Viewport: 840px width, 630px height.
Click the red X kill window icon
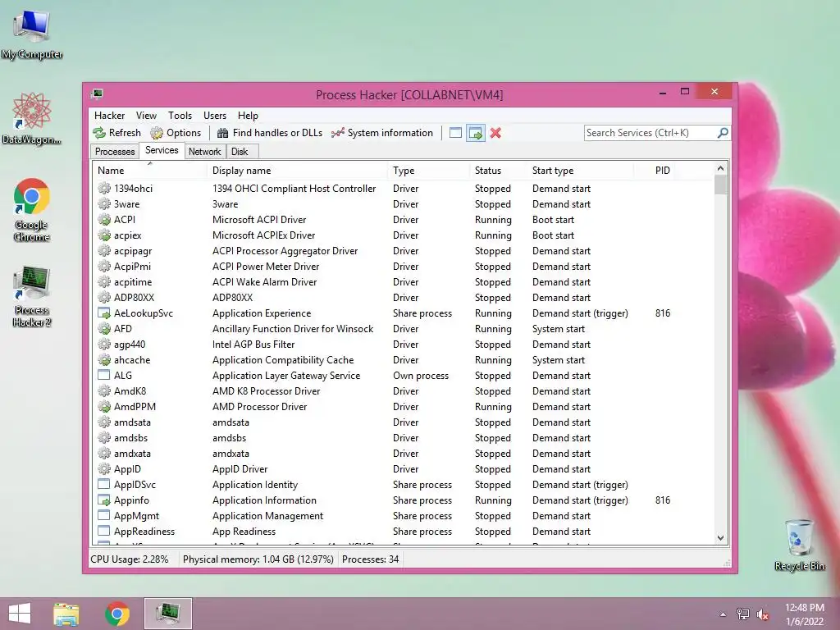point(495,133)
